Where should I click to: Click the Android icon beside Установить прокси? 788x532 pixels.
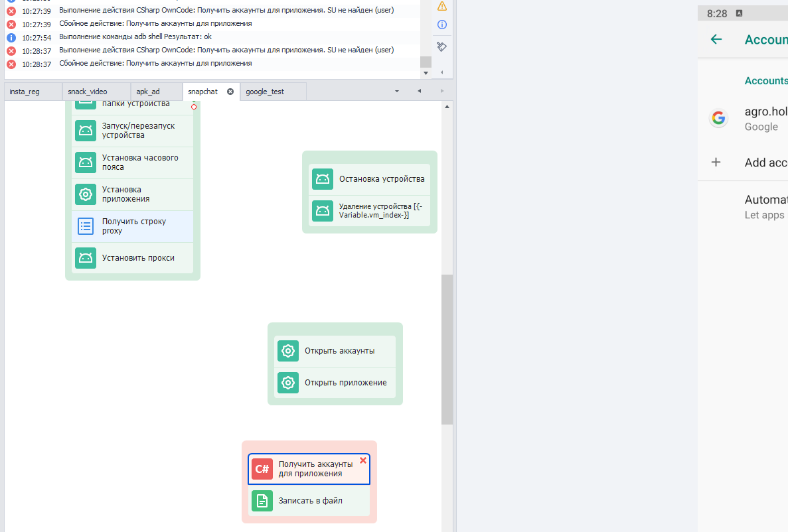(x=86, y=258)
